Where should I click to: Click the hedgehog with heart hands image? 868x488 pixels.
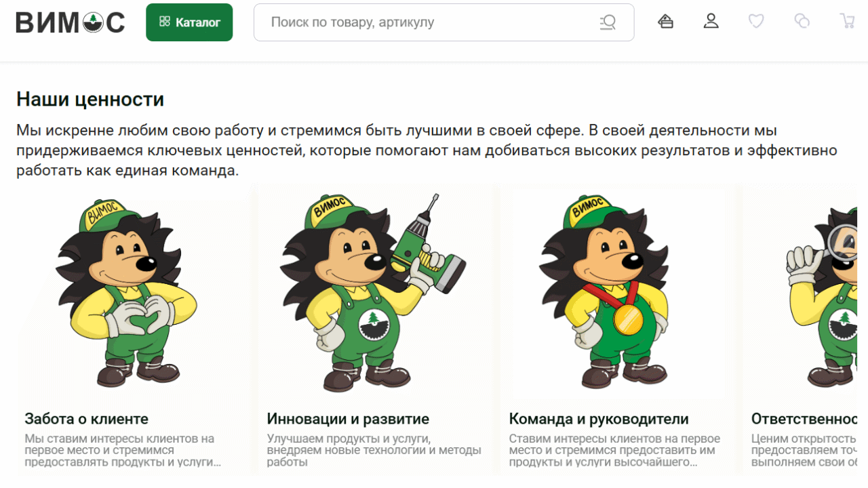[x=127, y=291]
